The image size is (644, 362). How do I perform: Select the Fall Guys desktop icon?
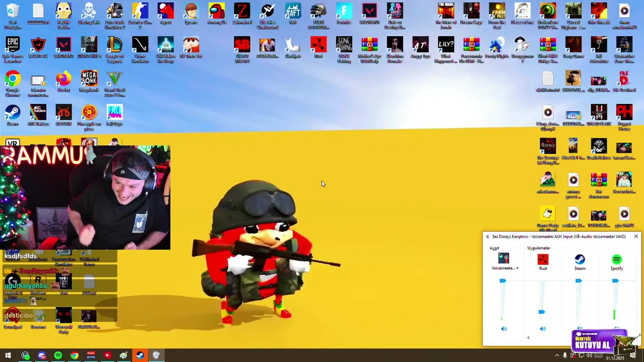(x=115, y=115)
